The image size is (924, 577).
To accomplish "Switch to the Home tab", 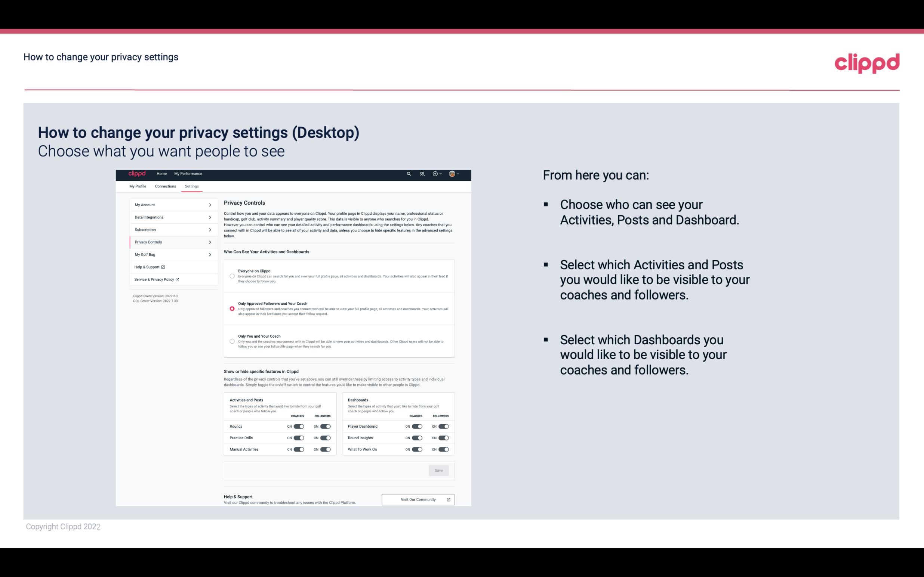I will [161, 174].
